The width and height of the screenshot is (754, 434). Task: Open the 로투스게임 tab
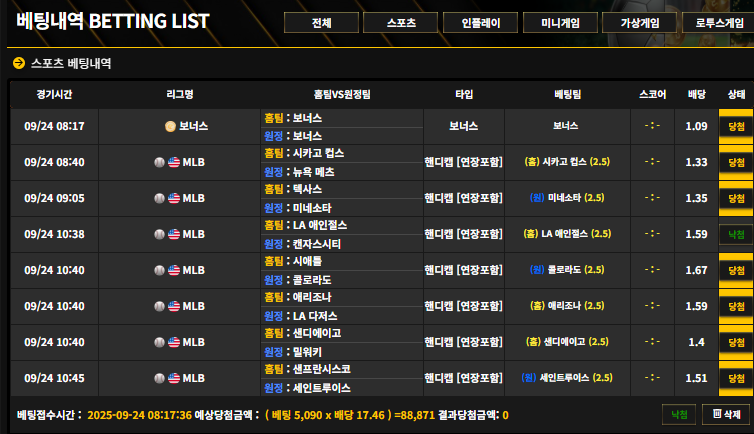point(718,23)
